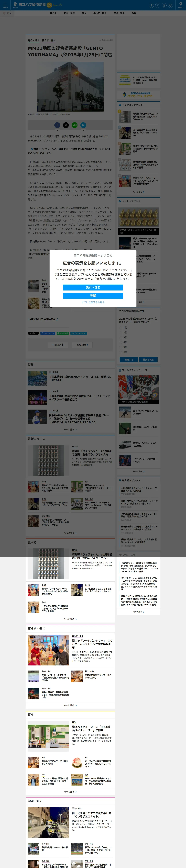Select the 見る・遊ぶ nav menu
This screenshot has height=868, width=186.
[69, 13]
